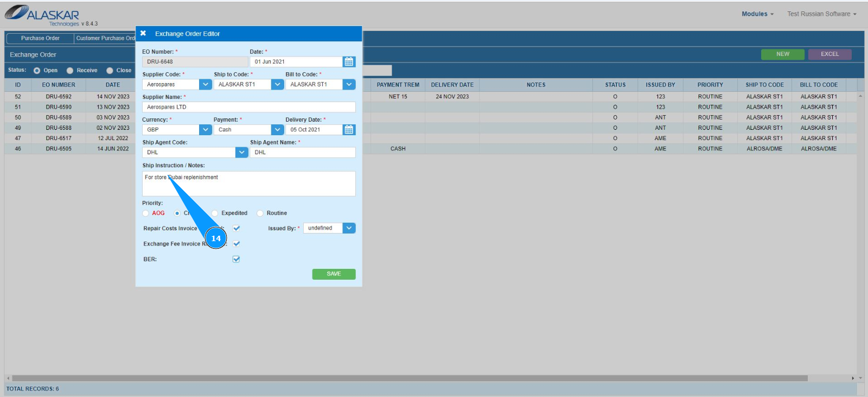The width and height of the screenshot is (868, 397).
Task: Open the Modules menu
Action: (x=757, y=14)
